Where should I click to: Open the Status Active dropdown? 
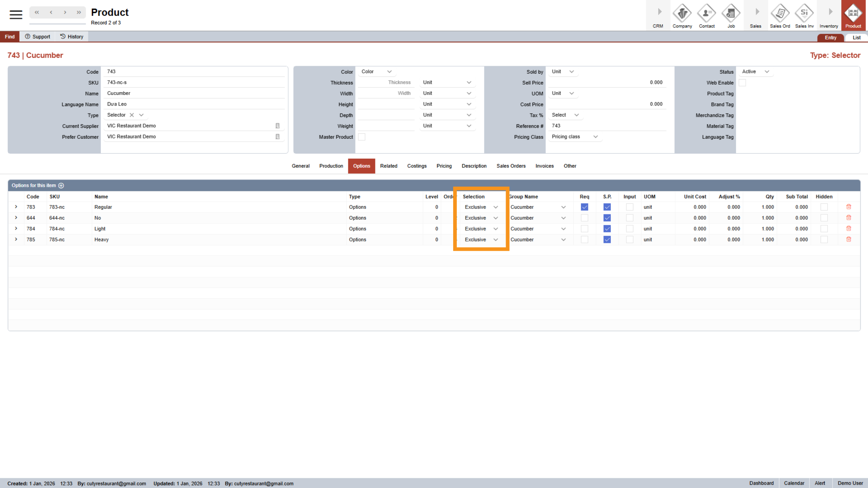pyautogui.click(x=755, y=72)
